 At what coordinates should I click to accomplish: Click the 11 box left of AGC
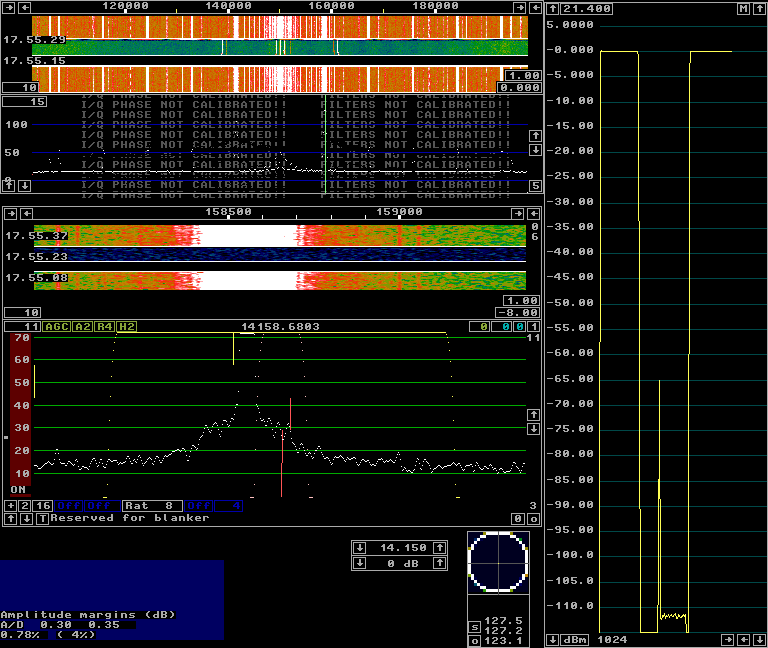[23, 327]
